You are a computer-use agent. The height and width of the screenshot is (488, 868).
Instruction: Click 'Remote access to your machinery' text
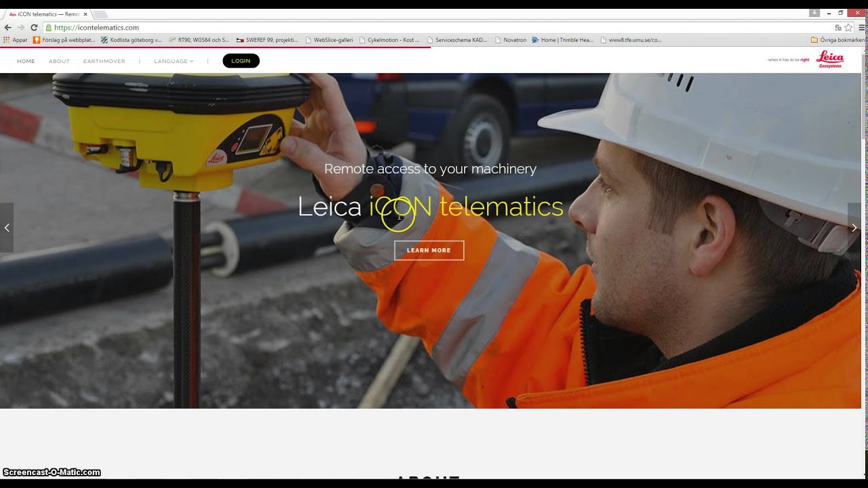[430, 169]
